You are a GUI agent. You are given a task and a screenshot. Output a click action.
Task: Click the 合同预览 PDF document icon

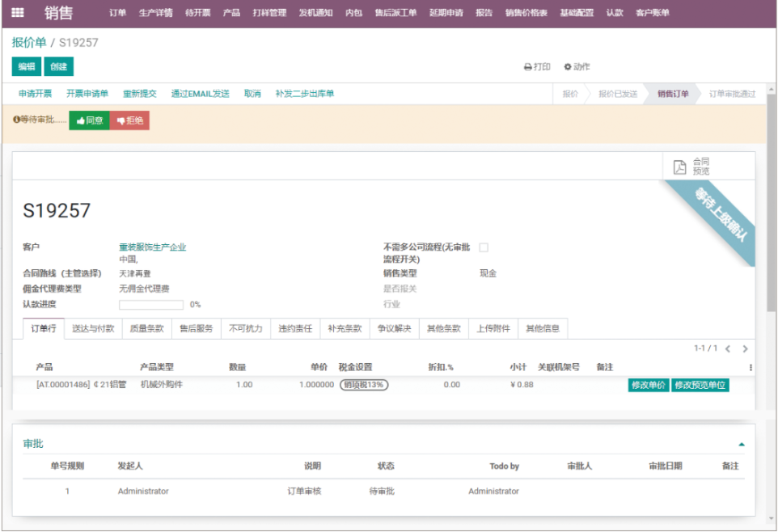[680, 167]
